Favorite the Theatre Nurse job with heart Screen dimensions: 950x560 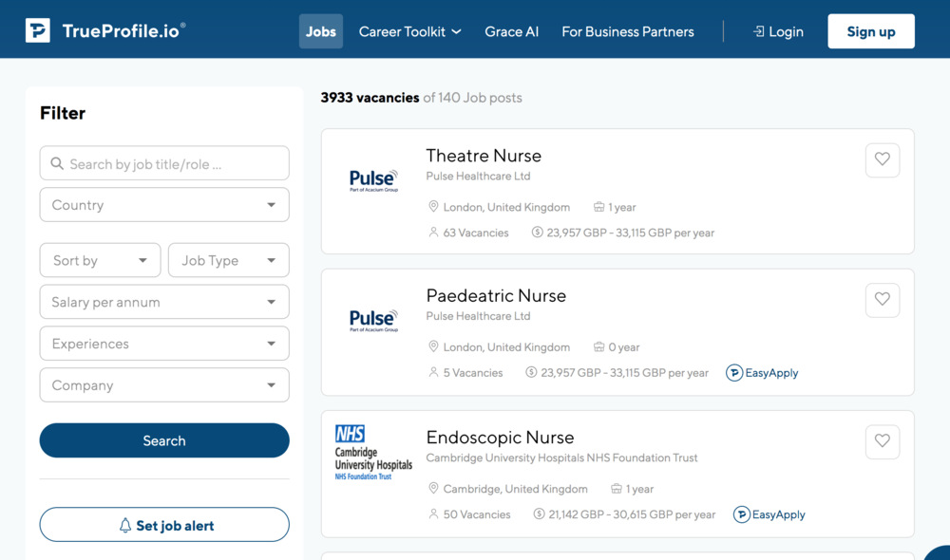882,159
